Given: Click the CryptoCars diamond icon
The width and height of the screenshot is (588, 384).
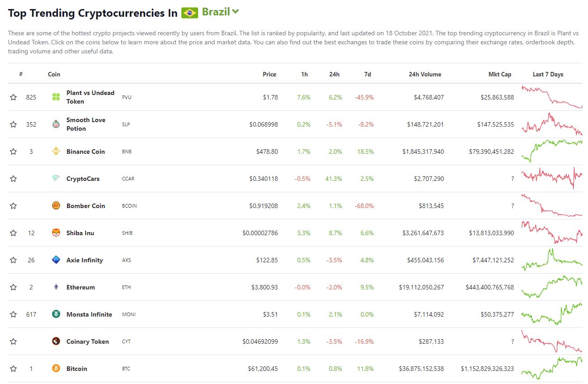Looking at the screenshot, I should pos(56,178).
